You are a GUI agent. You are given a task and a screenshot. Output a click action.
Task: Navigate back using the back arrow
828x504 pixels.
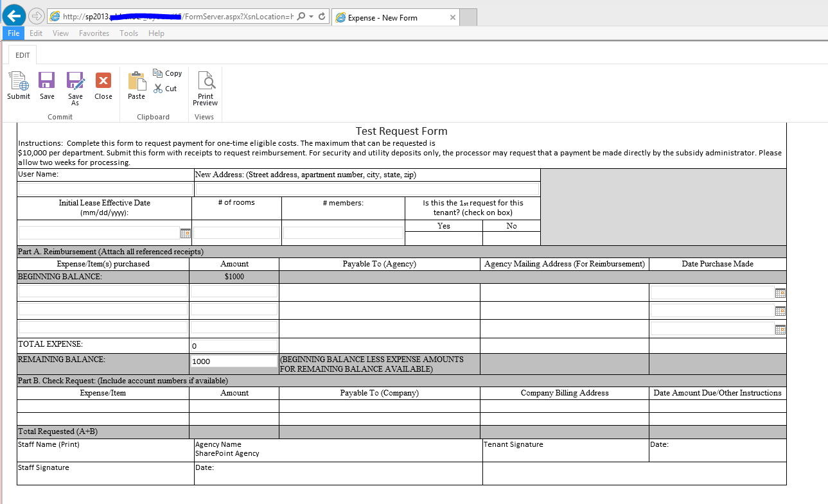point(13,15)
